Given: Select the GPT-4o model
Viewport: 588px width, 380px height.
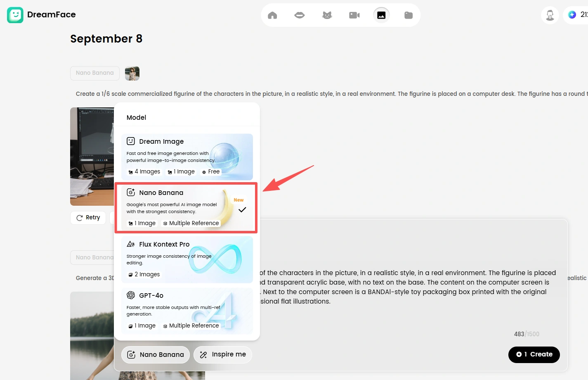Looking at the screenshot, I should (187, 311).
